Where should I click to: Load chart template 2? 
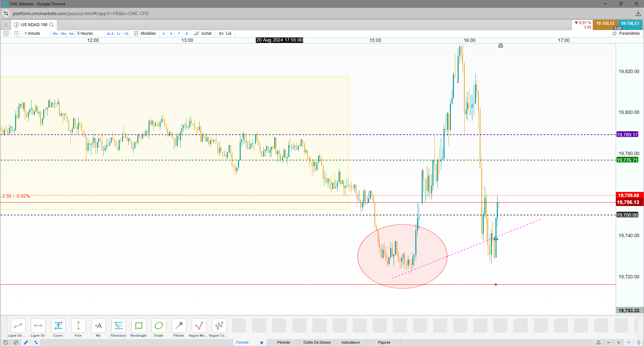pyautogui.click(x=164, y=33)
